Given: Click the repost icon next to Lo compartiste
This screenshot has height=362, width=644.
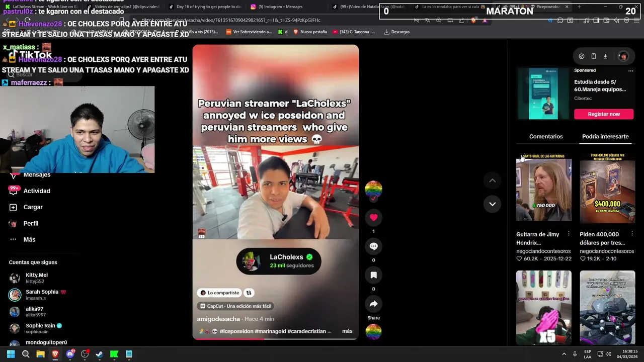Looking at the screenshot, I should pyautogui.click(x=249, y=293).
